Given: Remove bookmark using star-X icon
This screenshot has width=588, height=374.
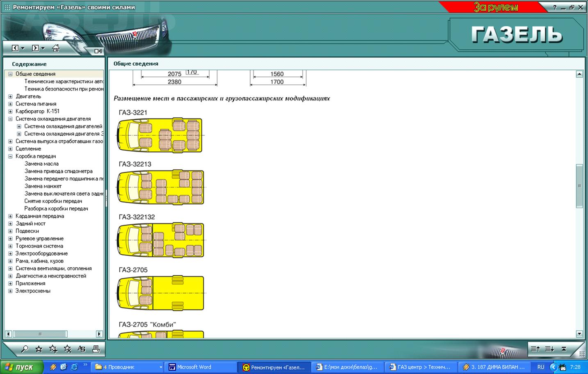Looking at the screenshot, I should point(68,349).
